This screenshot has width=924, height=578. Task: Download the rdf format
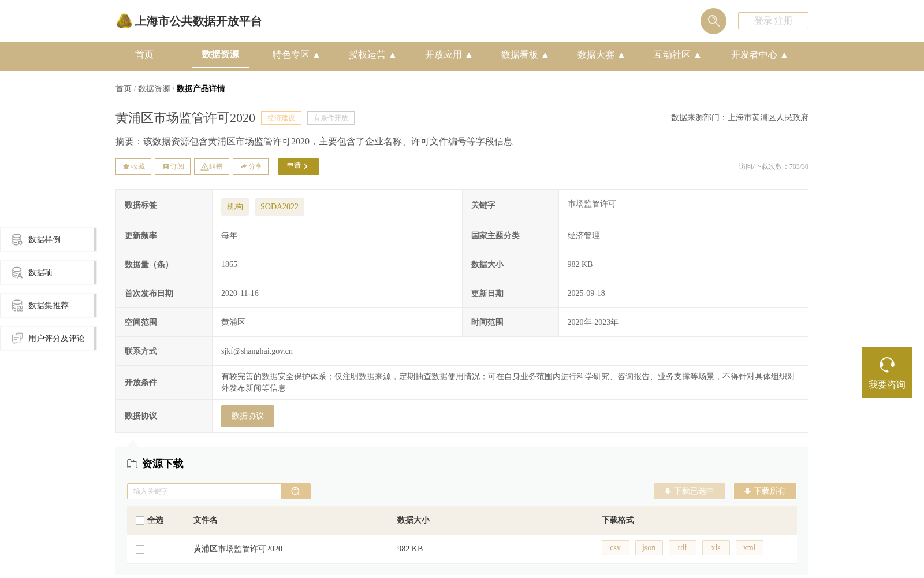[x=683, y=548]
